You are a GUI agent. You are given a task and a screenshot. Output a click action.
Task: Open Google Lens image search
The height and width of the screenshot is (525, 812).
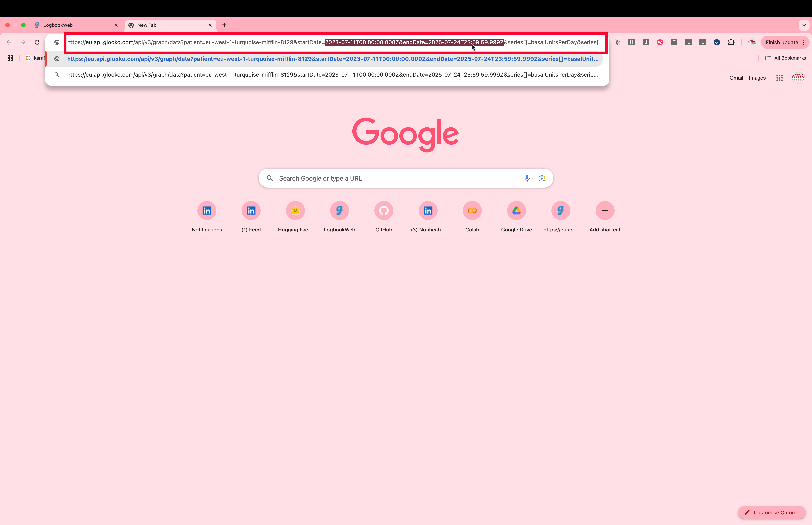(541, 178)
